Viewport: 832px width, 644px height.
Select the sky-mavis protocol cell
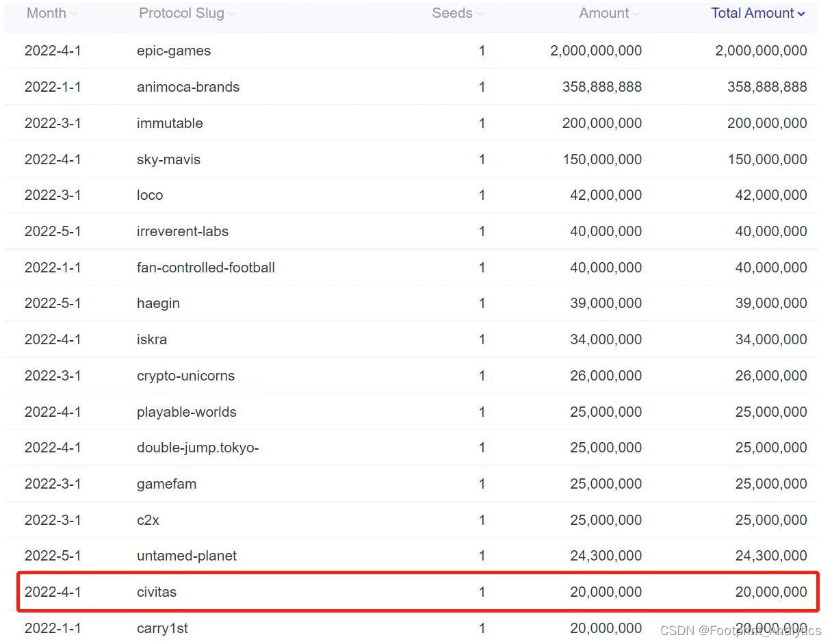(x=168, y=159)
